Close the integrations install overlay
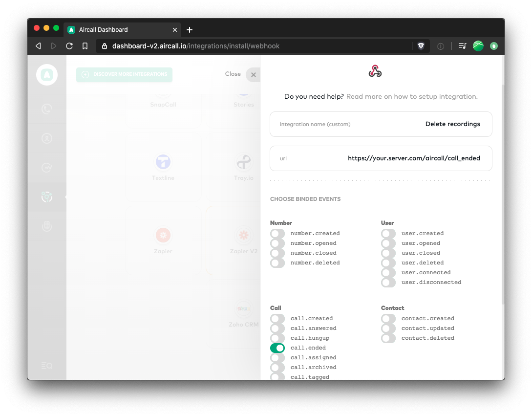The height and width of the screenshot is (416, 532). 253,74
